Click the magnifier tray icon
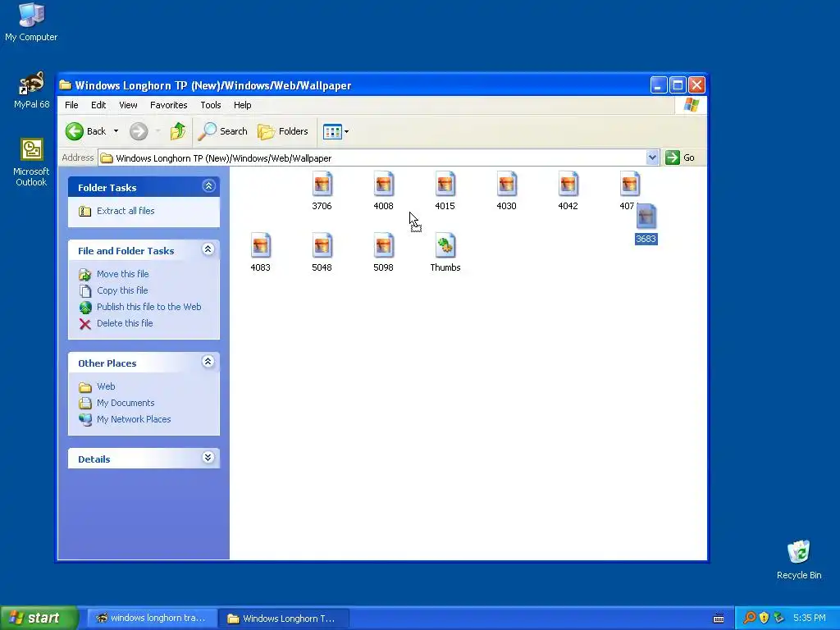This screenshot has height=630, width=840. (750, 619)
